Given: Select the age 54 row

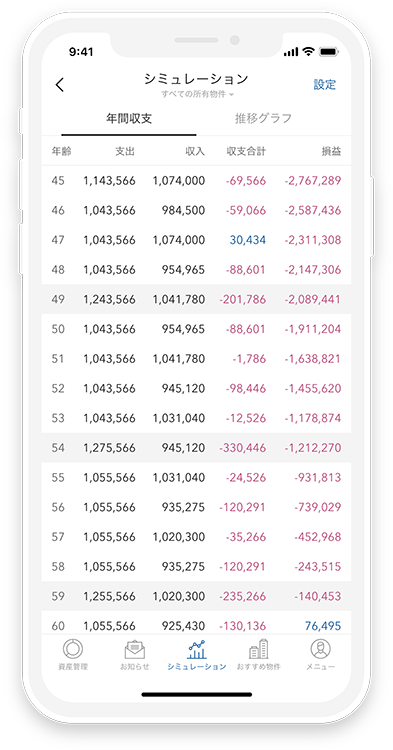Looking at the screenshot, I should pos(196,448).
